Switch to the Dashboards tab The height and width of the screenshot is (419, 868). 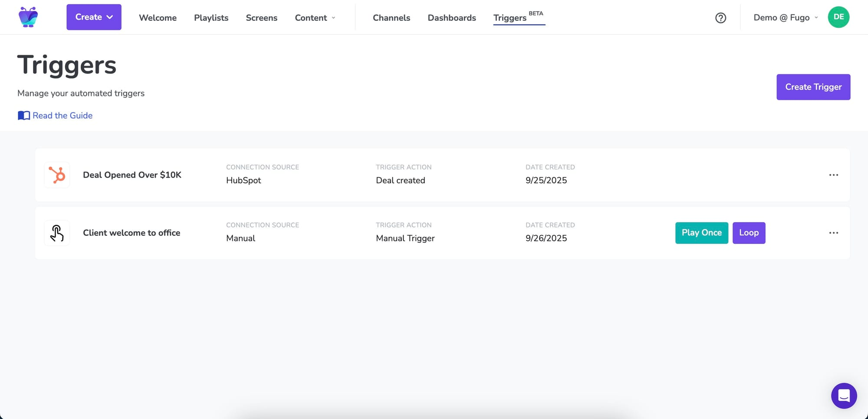tap(451, 18)
